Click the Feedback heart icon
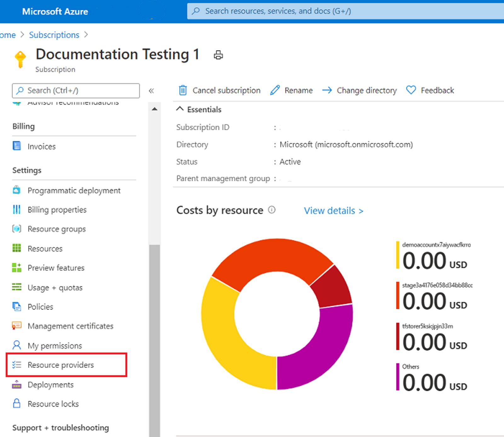This screenshot has width=504, height=437. (411, 90)
